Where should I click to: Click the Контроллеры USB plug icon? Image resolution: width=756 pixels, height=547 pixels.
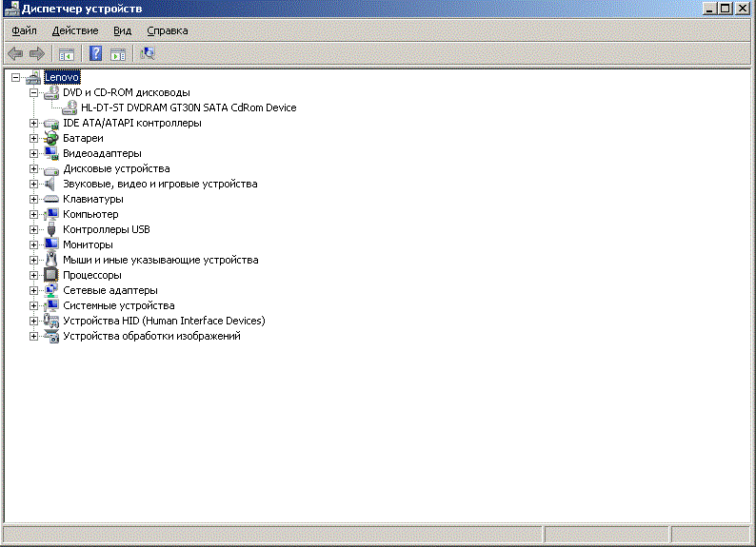click(51, 229)
